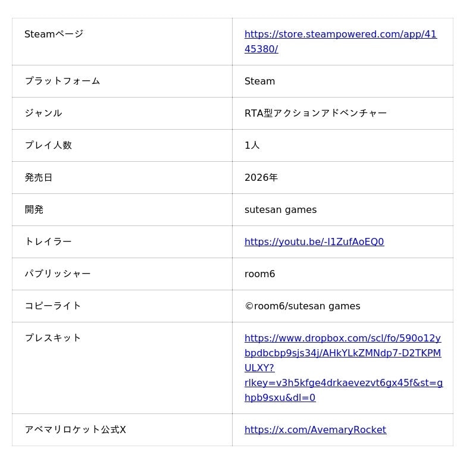Click the "プレスキット" label cell
The image size is (476, 464).
(x=52, y=338)
